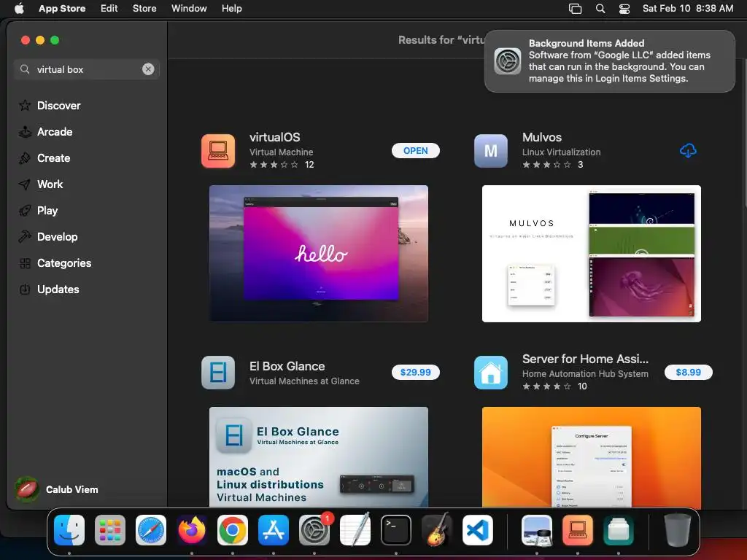Click the Mulvos app icon
The height and width of the screenshot is (560, 747).
[x=491, y=151]
